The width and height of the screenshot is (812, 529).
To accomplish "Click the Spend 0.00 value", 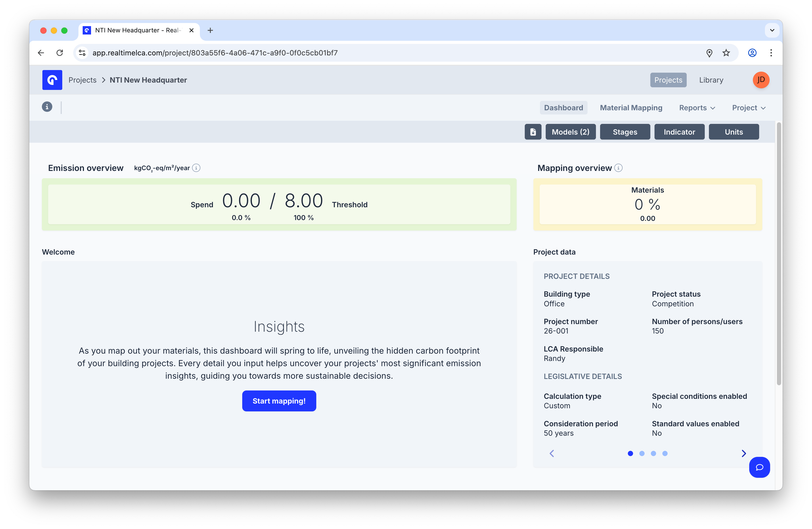I will [241, 200].
